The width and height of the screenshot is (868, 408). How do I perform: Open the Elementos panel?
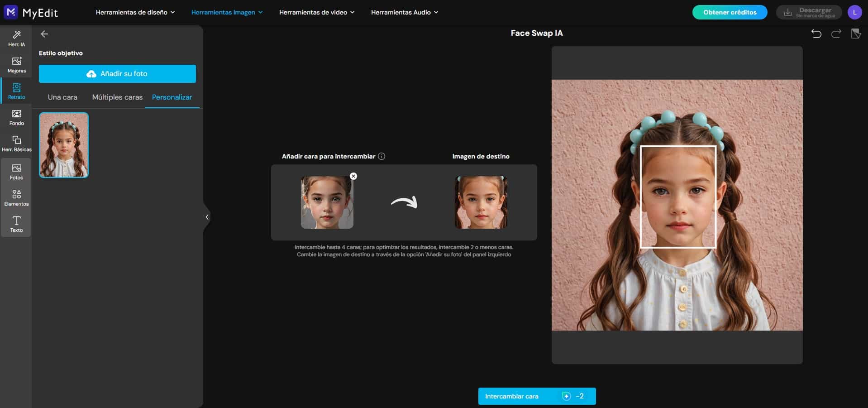[16, 198]
